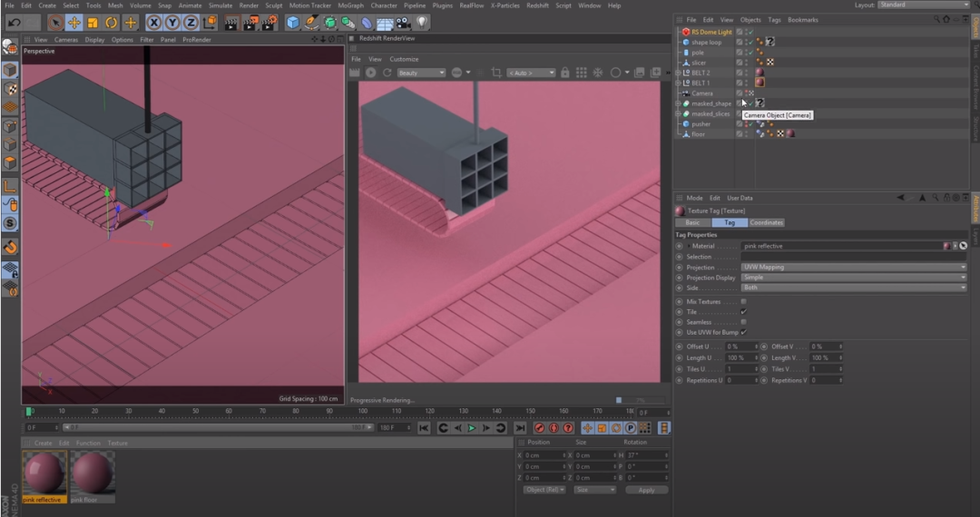
Task: Click the Offset U percentage field
Action: [x=740, y=346]
